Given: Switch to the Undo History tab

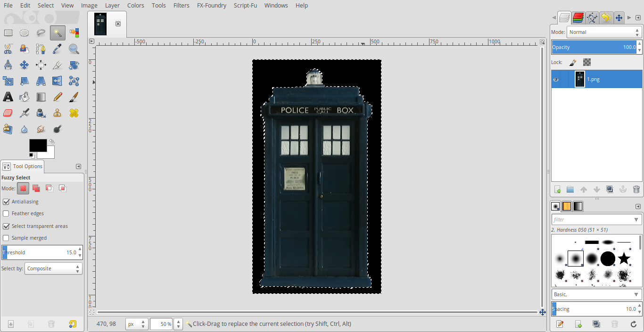Looking at the screenshot, I should [x=606, y=18].
